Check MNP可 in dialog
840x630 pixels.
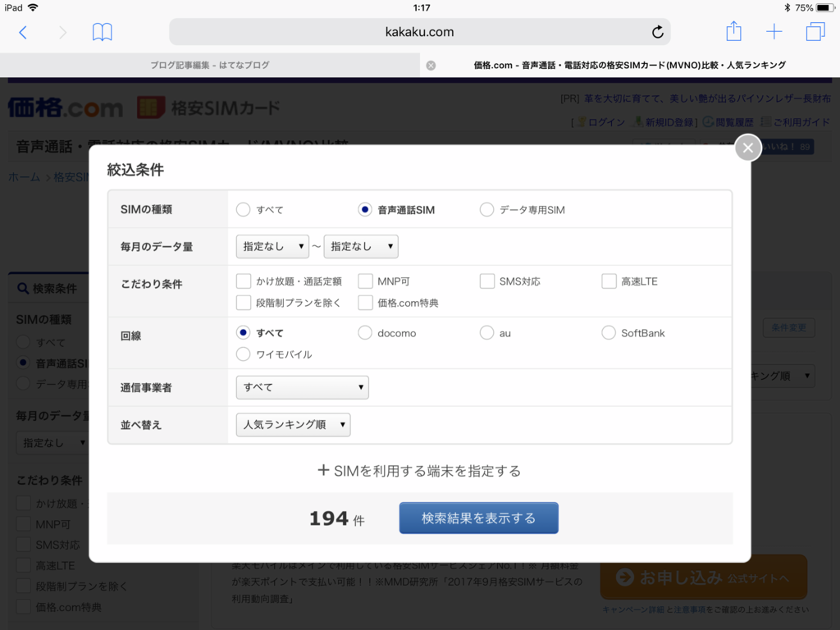pos(365,281)
